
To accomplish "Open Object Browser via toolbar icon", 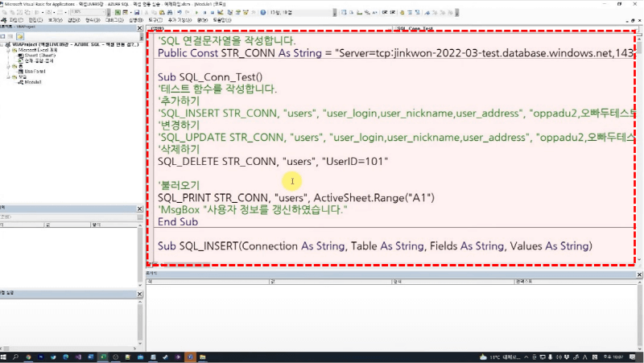I will 246,12.
